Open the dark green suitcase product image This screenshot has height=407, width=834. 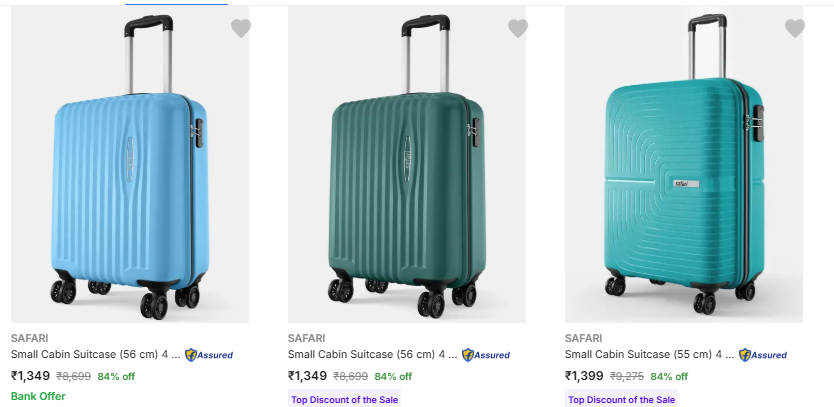tap(407, 165)
